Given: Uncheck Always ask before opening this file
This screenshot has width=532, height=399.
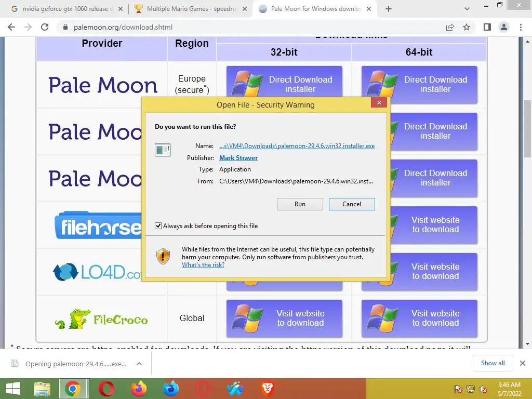Looking at the screenshot, I should coord(158,225).
